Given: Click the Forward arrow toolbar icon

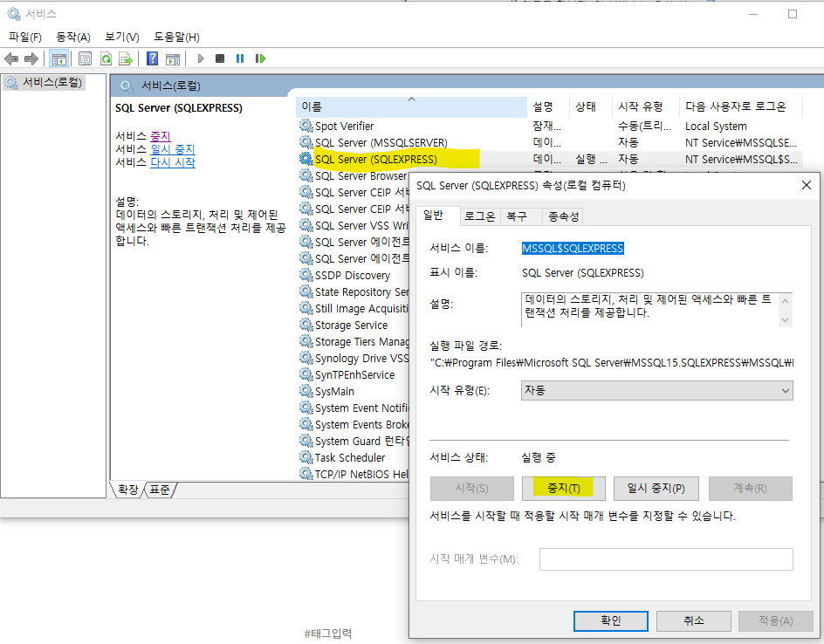Looking at the screenshot, I should coord(31,58).
